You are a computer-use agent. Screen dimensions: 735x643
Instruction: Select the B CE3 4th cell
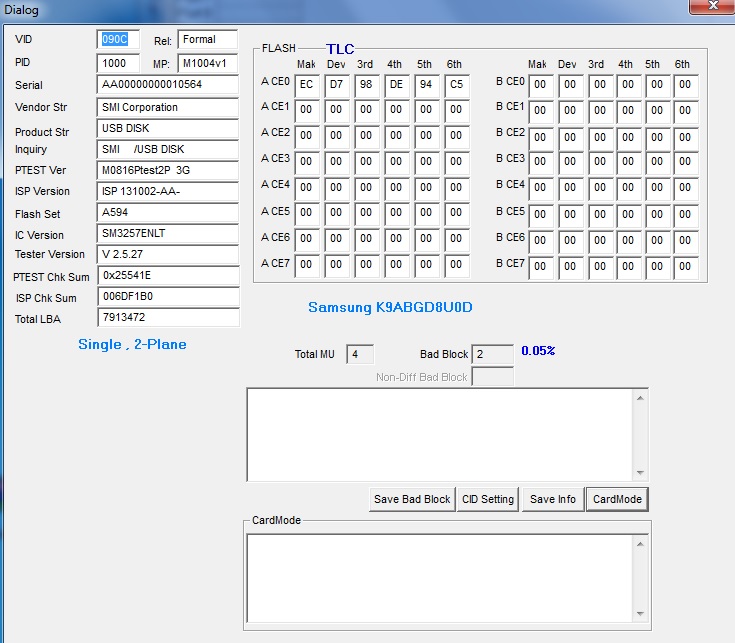click(629, 162)
